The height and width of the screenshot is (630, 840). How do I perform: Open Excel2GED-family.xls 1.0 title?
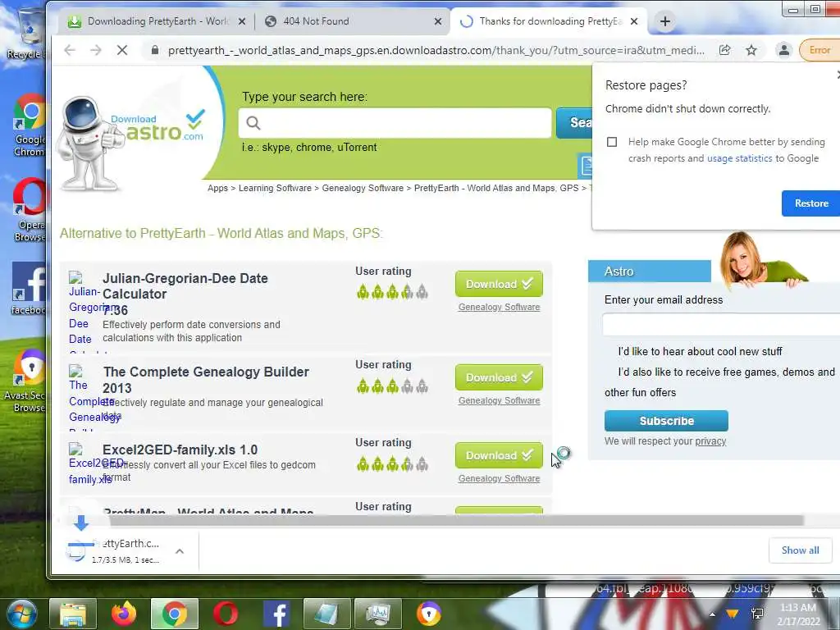click(x=180, y=450)
